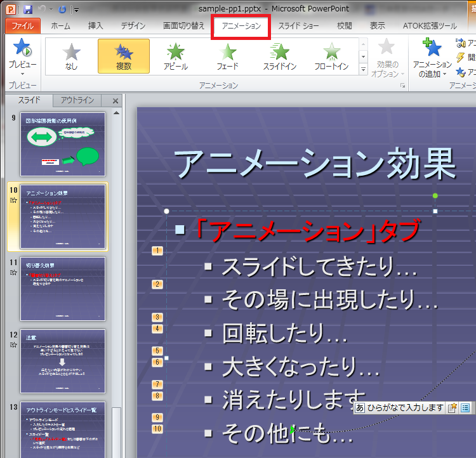Image resolution: width=476 pixels, height=458 pixels.
Task: Click the PowerPoint application icon in title bar
Action: pyautogui.click(x=11, y=10)
